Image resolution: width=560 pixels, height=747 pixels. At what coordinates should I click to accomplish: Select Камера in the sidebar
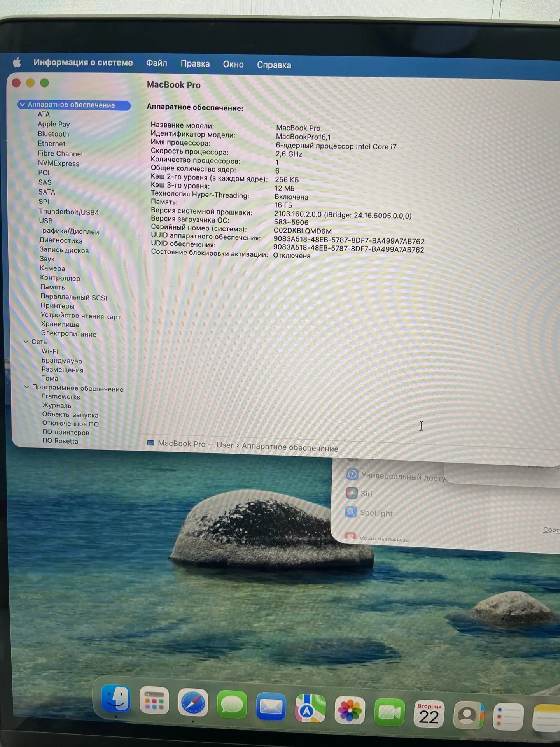coord(52,268)
